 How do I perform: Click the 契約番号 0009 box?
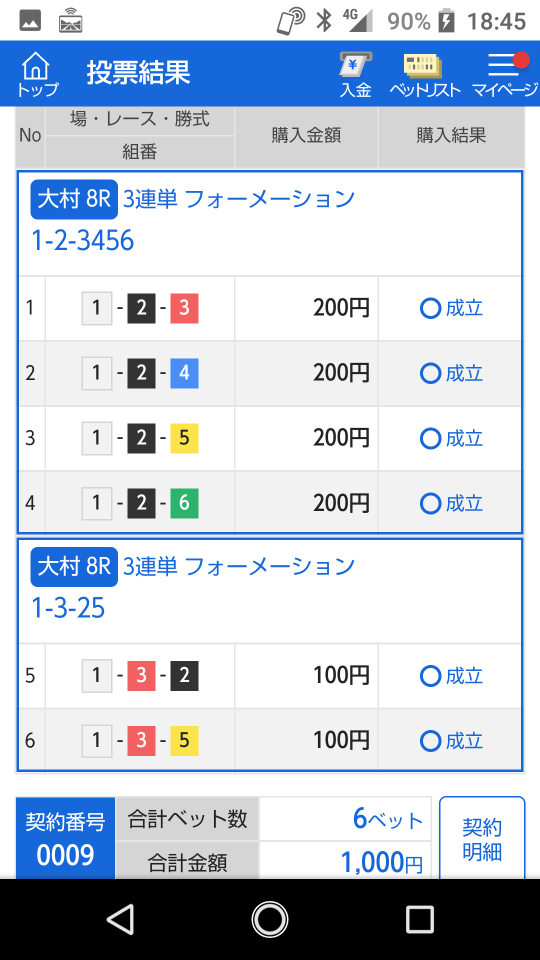pos(66,839)
